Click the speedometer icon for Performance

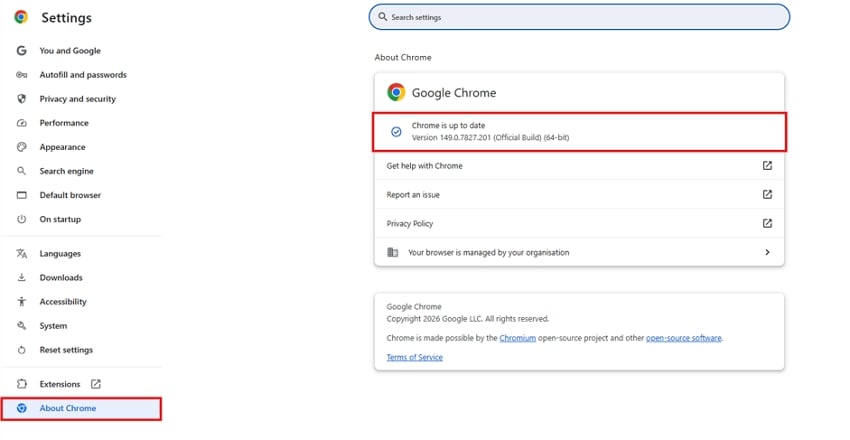point(21,123)
